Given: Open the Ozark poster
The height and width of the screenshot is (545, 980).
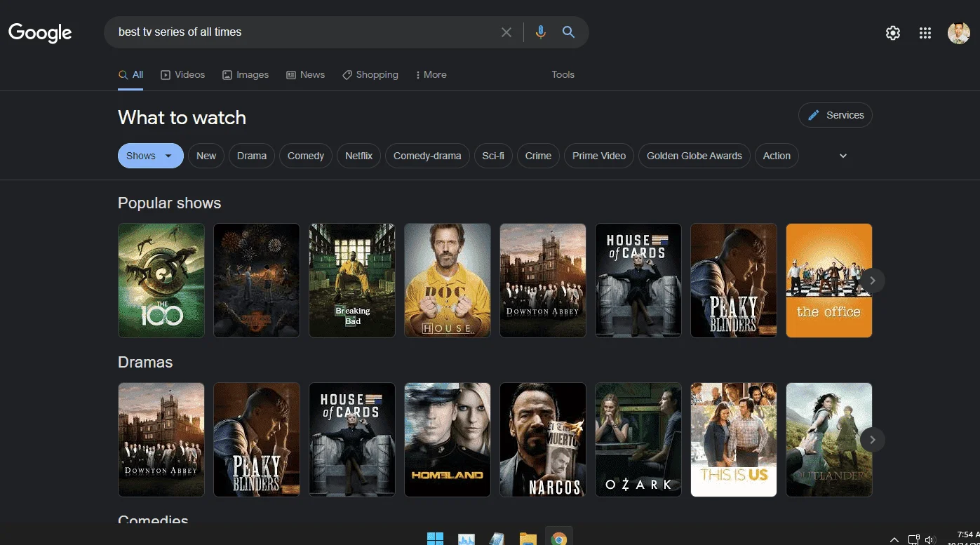Looking at the screenshot, I should [638, 440].
